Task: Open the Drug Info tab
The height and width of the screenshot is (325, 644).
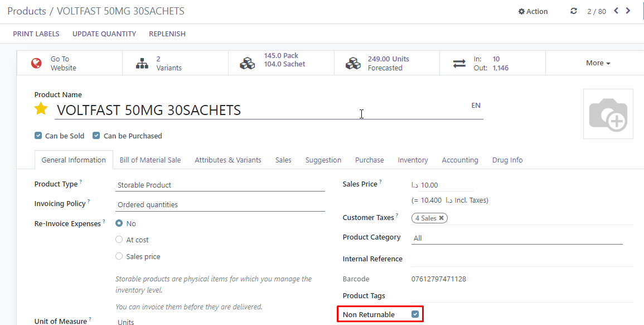Action: point(507,160)
